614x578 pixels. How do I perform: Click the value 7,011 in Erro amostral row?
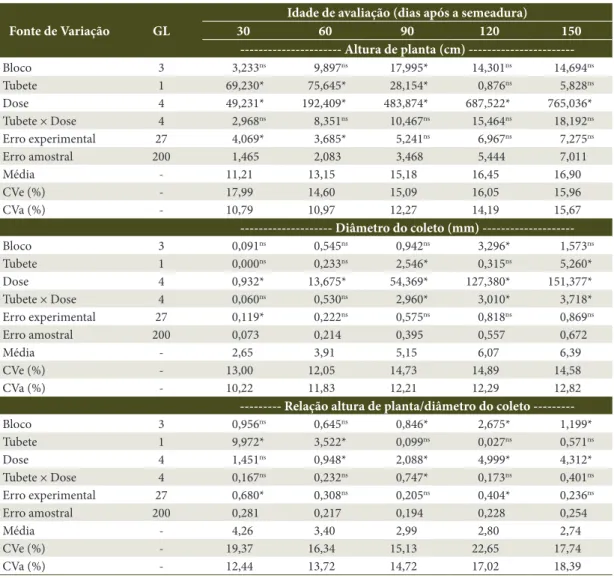[x=573, y=157]
